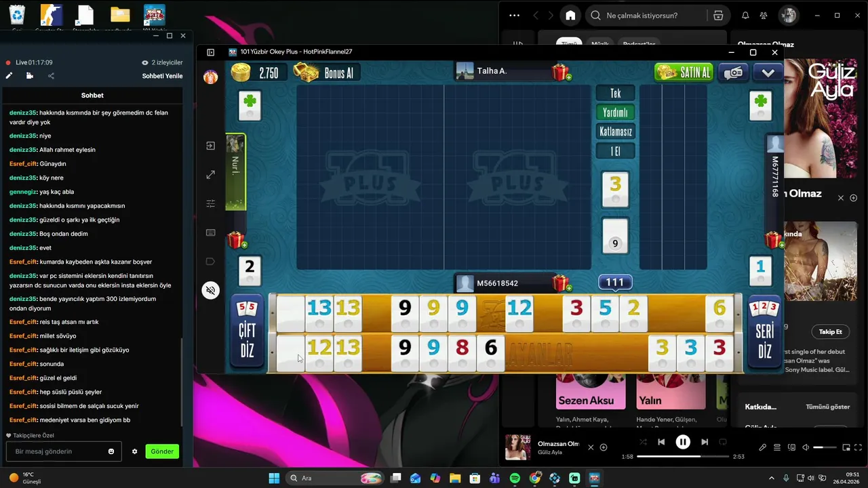Open the emulator keyboard controls icon
Viewport: 868px width, 488px height.
tap(211, 232)
